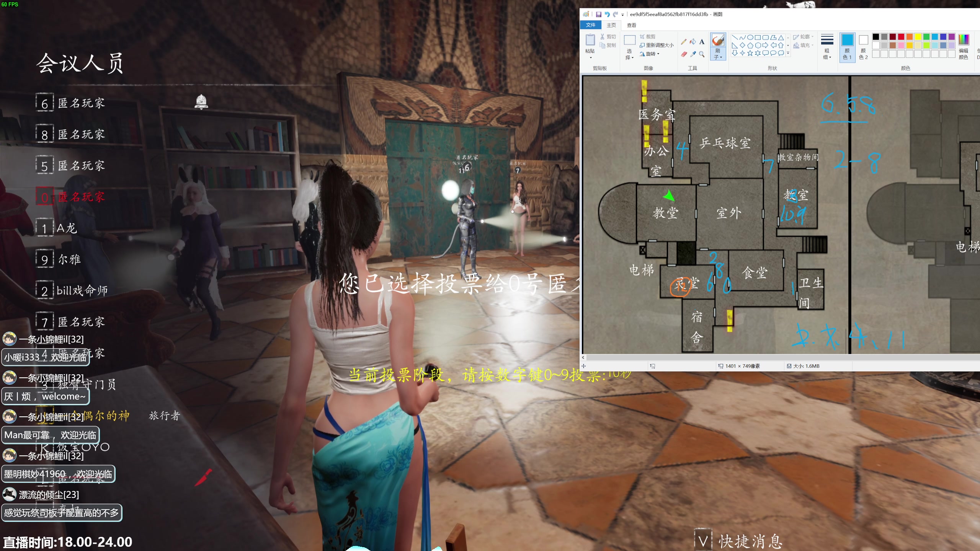Choose the black palette swatch
Image resolution: width=980 pixels, height=551 pixels.
pyautogui.click(x=875, y=37)
